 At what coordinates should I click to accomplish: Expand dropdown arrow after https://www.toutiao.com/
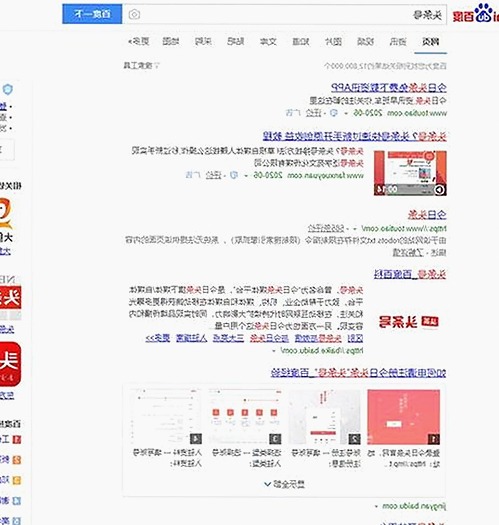(355, 229)
